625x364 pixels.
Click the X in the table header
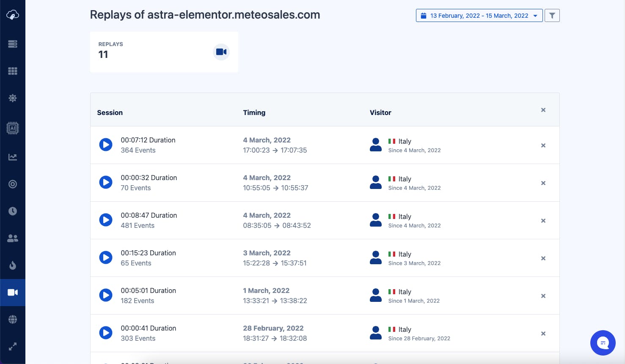click(543, 110)
